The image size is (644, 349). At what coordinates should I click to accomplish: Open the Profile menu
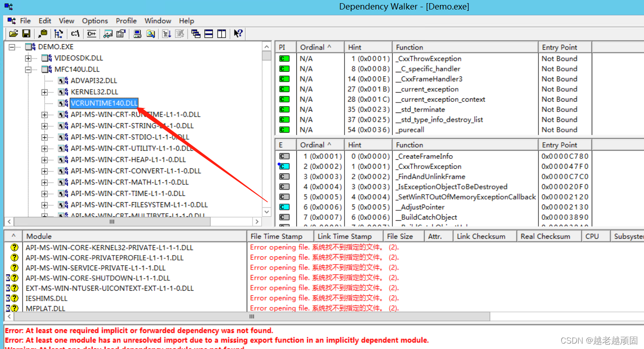tap(126, 21)
